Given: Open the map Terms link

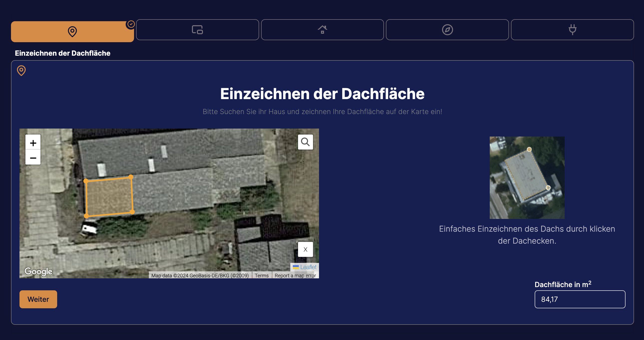Looking at the screenshot, I should [262, 276].
